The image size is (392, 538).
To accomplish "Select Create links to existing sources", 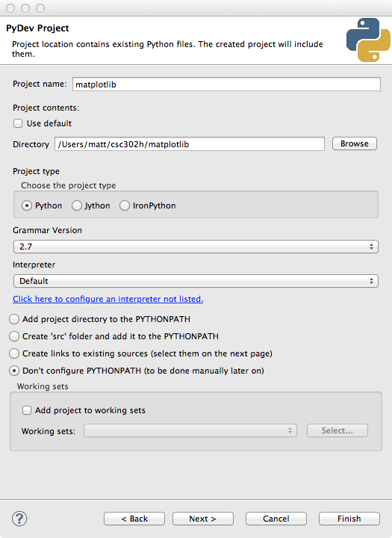I will pyautogui.click(x=14, y=353).
